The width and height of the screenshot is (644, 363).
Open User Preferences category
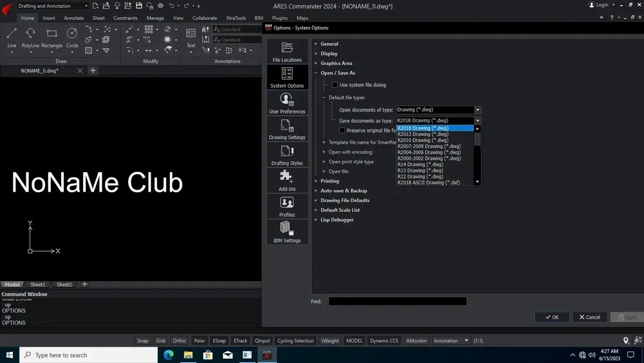pos(287,103)
